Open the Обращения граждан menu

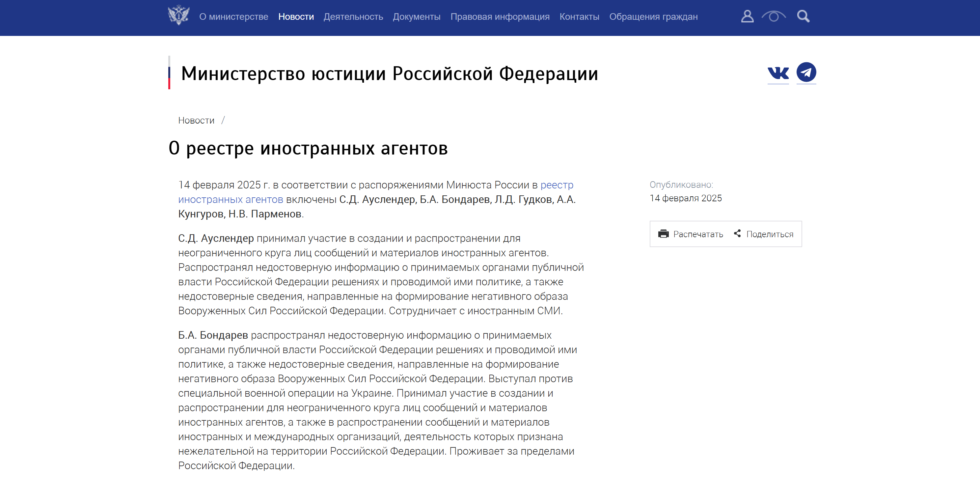click(x=653, y=17)
